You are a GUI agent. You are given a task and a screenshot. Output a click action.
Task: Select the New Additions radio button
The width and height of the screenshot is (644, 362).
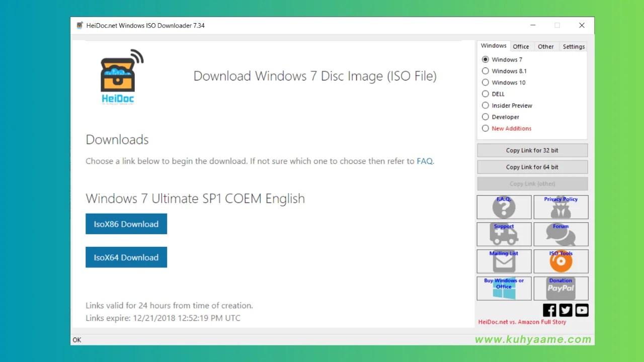click(x=486, y=128)
